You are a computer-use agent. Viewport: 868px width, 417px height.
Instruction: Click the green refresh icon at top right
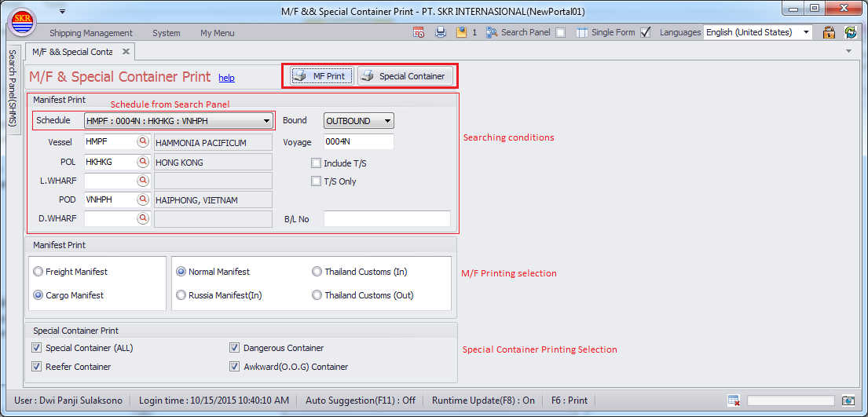(850, 33)
